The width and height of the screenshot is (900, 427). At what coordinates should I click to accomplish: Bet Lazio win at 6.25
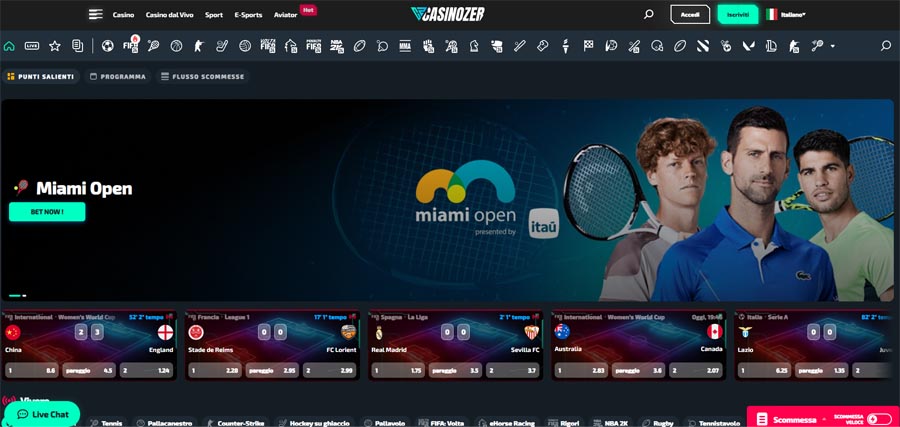pyautogui.click(x=764, y=371)
